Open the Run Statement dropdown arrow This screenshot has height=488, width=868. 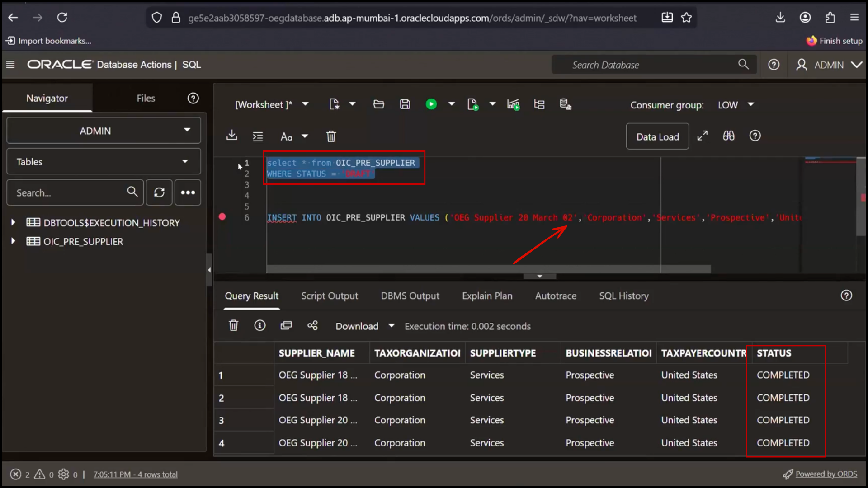451,104
